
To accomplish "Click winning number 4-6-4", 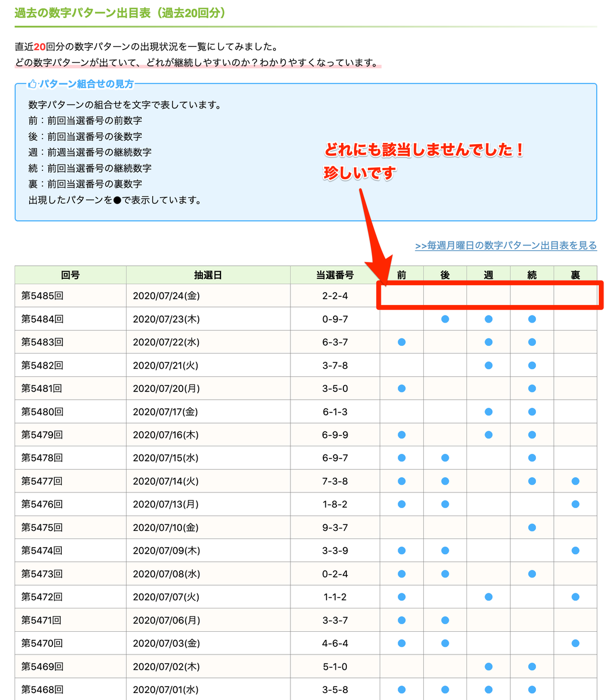I will pos(335,643).
